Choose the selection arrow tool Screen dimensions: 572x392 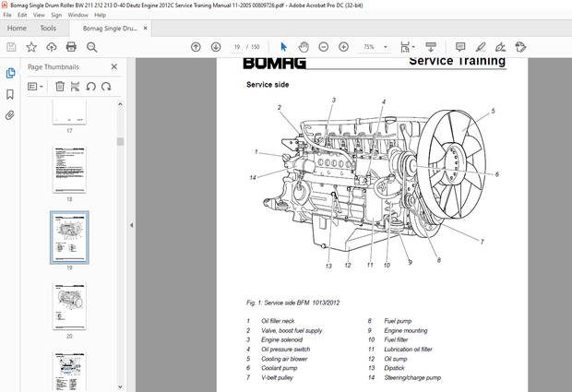click(283, 47)
